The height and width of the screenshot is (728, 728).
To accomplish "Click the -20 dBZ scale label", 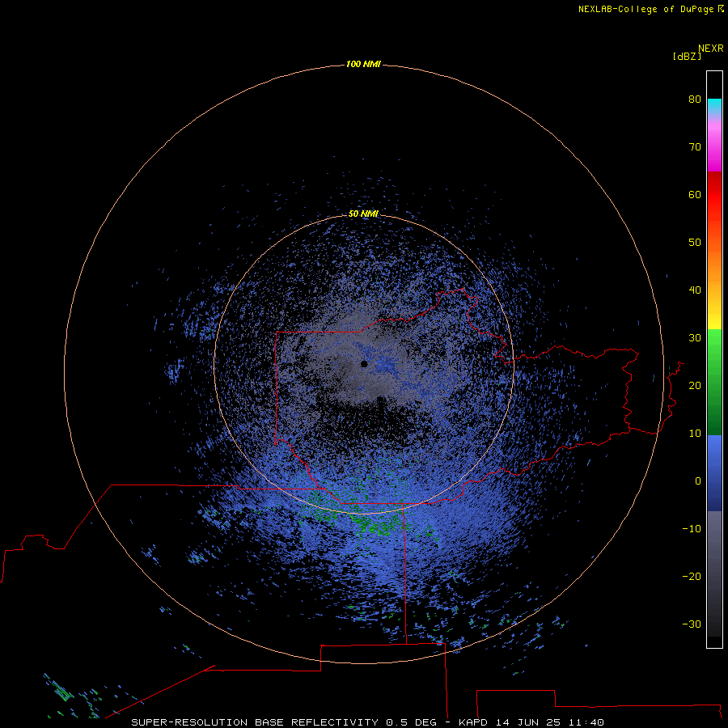I will pos(692,577).
